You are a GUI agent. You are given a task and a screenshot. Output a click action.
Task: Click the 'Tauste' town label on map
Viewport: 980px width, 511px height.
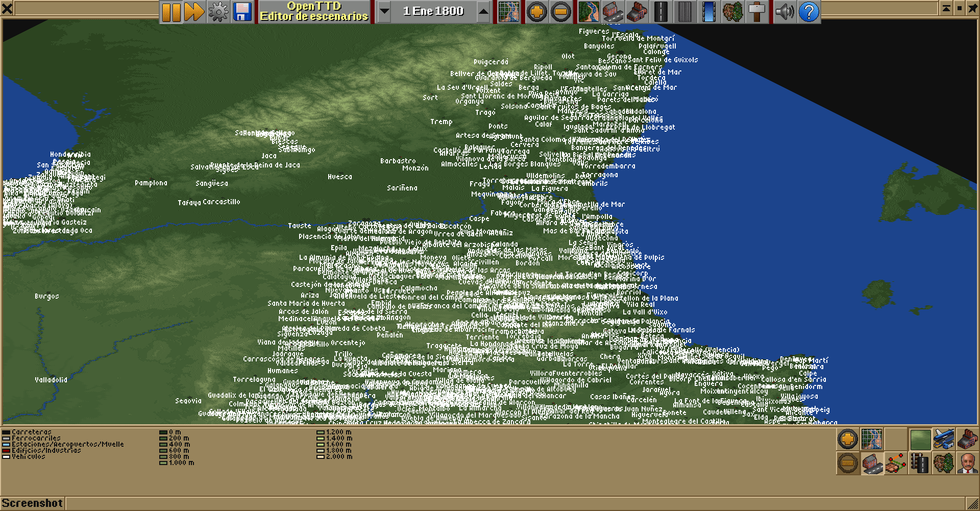click(300, 226)
